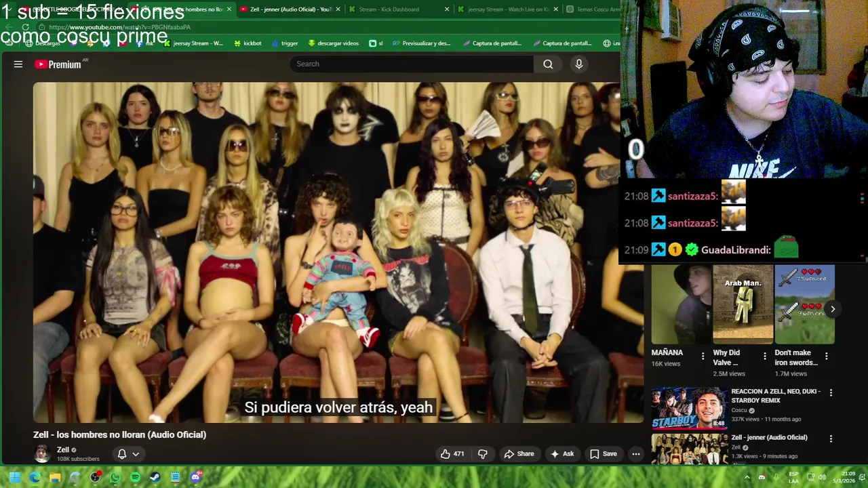Open options for Zell - jenner suggestion
The width and height of the screenshot is (868, 488).
pos(831,439)
